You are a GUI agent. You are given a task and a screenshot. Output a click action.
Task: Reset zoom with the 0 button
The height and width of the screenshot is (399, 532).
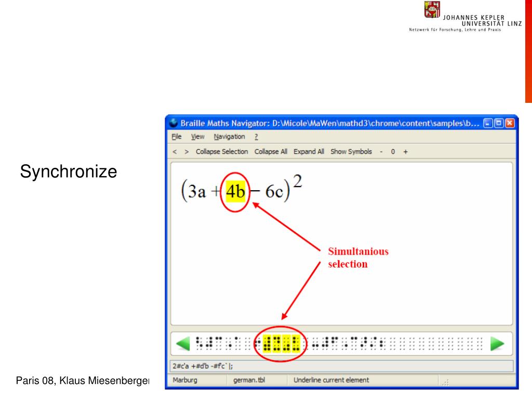(393, 152)
